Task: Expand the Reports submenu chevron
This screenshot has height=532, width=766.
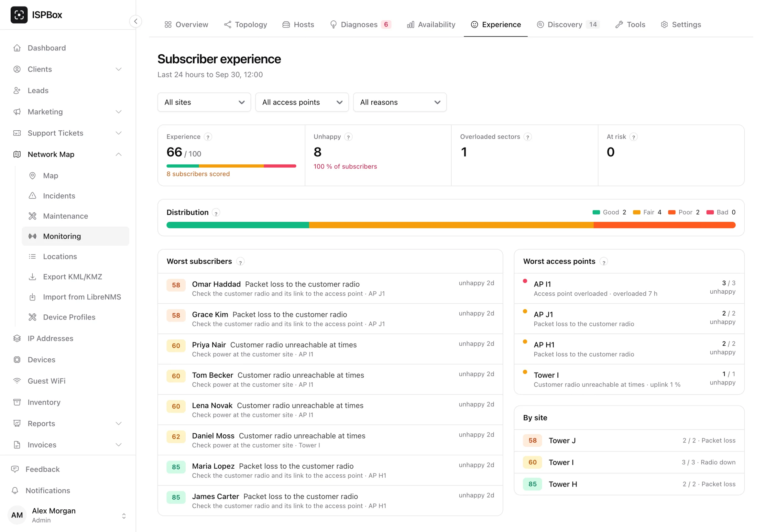Action: point(119,424)
